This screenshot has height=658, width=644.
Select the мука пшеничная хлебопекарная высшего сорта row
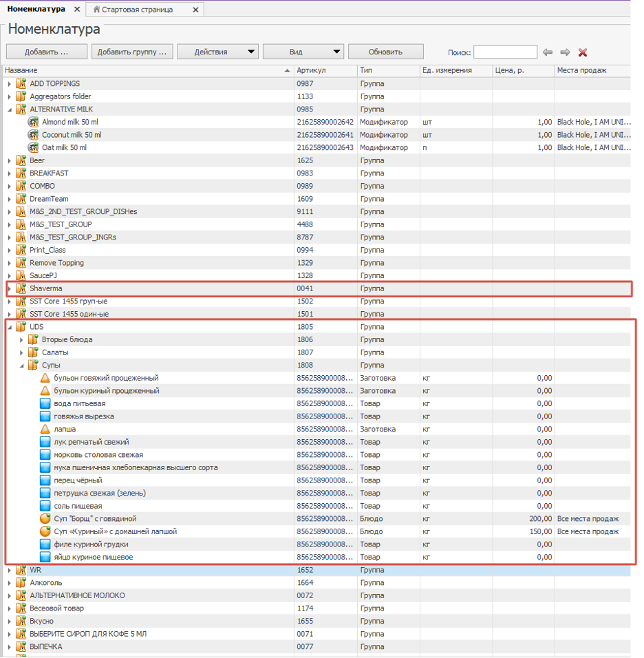coord(316,467)
